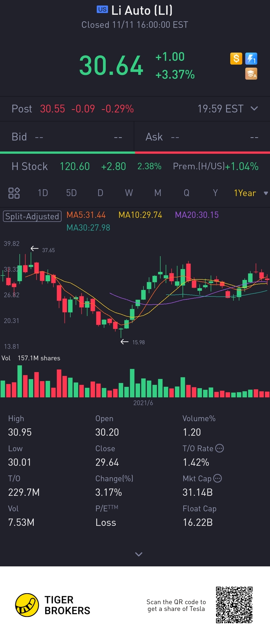Switch to the 5D chart tab
Image resolution: width=270 pixels, height=644 pixels.
point(71,193)
